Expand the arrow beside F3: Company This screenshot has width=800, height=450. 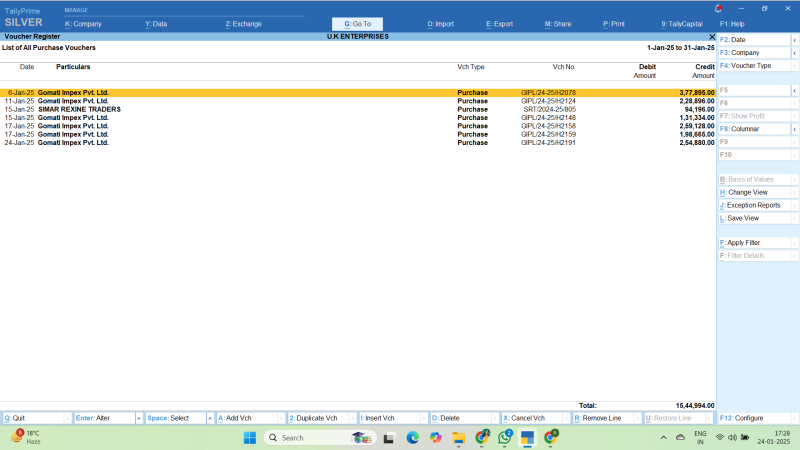pyautogui.click(x=794, y=52)
